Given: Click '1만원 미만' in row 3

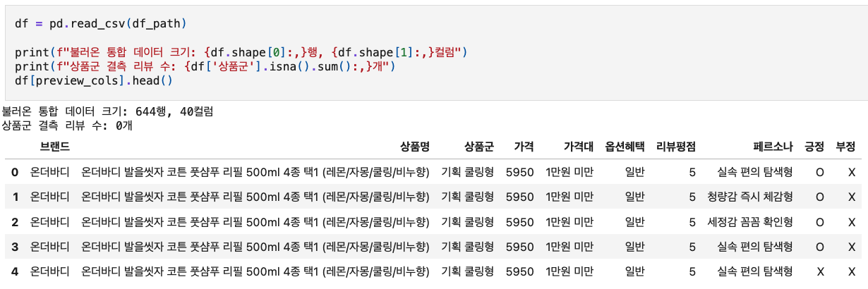Looking at the screenshot, I should click(x=569, y=246).
